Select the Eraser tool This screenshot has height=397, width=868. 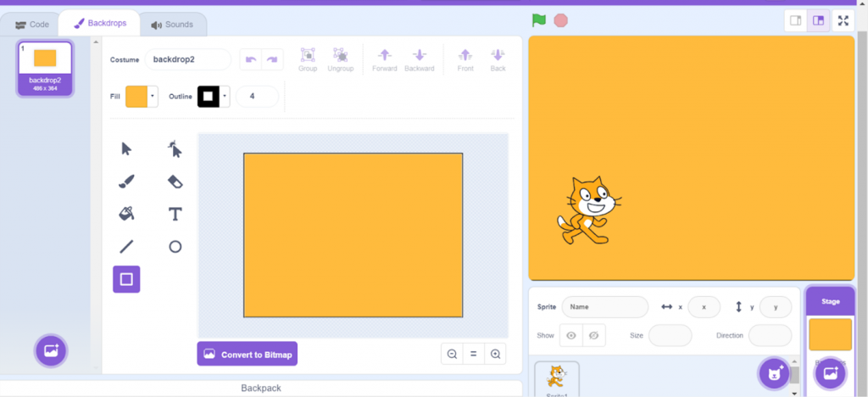coord(175,181)
